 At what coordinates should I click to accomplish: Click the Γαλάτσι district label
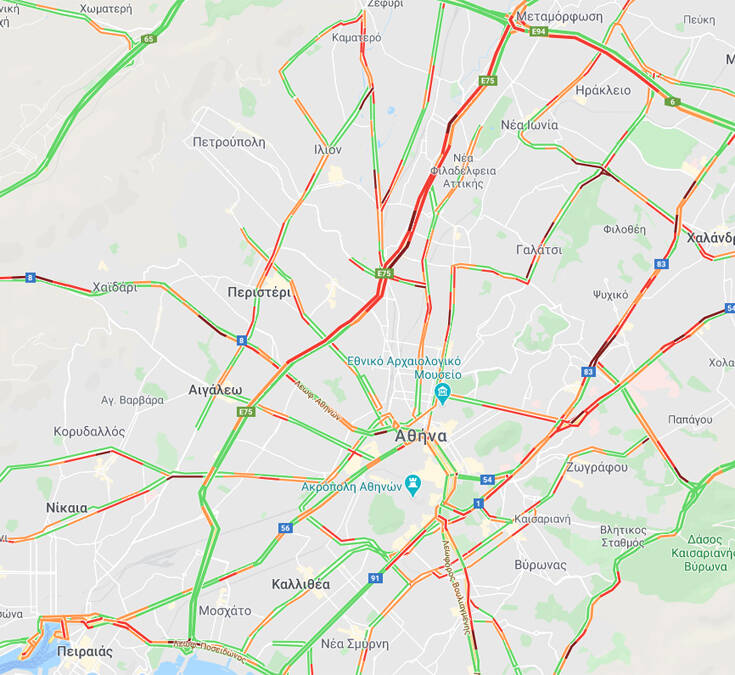tap(539, 250)
